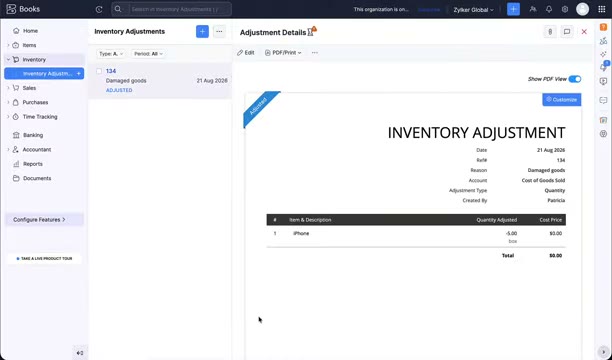This screenshot has height=360, width=612.
Task: Click the ADJUSTED status label in list
Action: [x=119, y=90]
